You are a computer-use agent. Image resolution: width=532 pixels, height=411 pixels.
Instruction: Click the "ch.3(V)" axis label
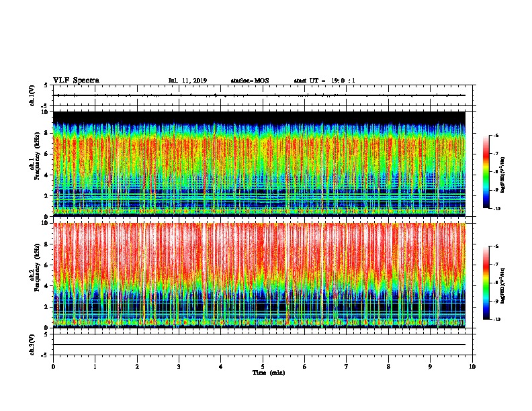pos(32,345)
